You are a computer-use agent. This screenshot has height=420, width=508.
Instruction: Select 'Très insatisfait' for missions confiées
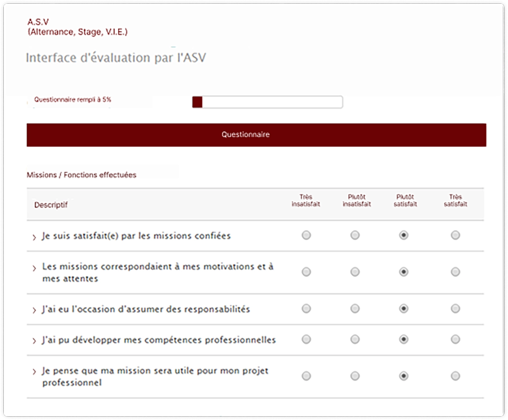pyautogui.click(x=306, y=235)
